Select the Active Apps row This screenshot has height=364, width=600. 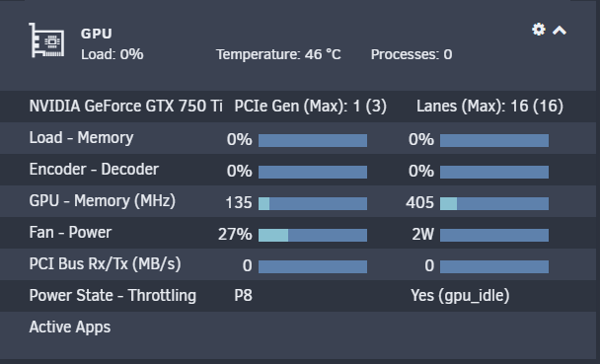pos(298,328)
